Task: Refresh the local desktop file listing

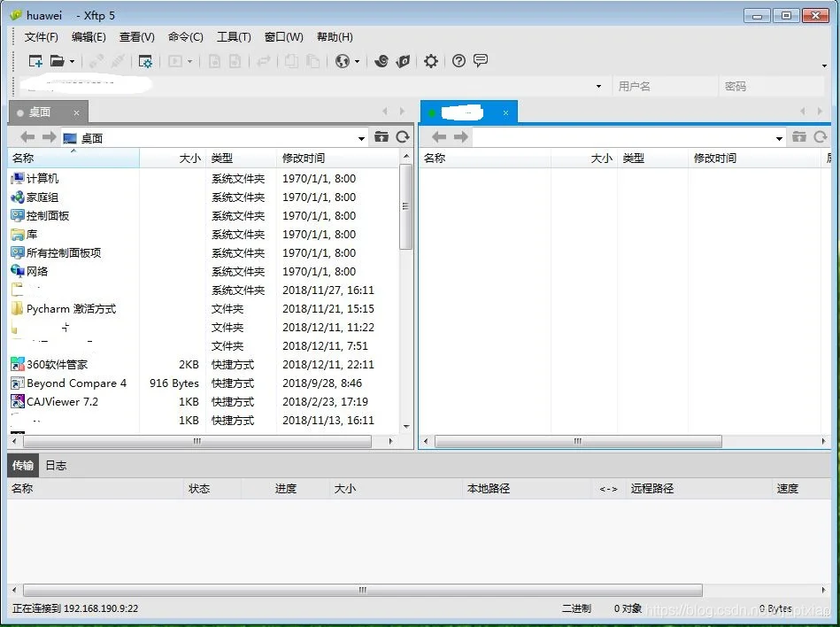Action: [404, 137]
